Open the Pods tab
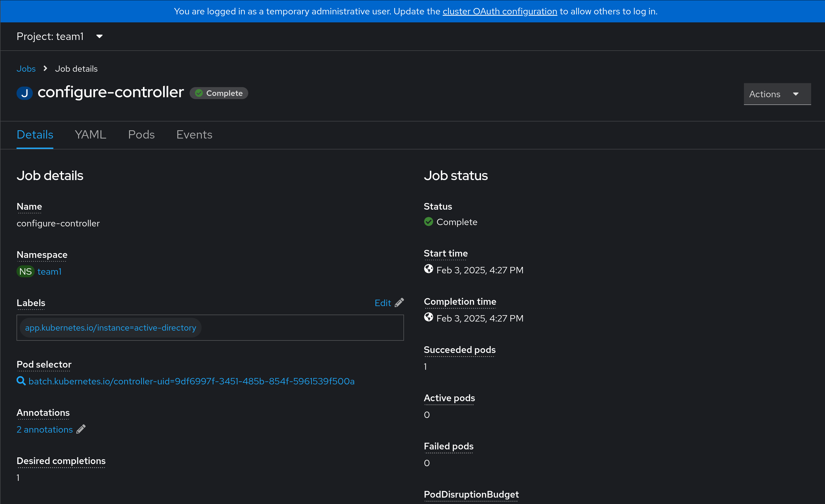 (x=141, y=135)
